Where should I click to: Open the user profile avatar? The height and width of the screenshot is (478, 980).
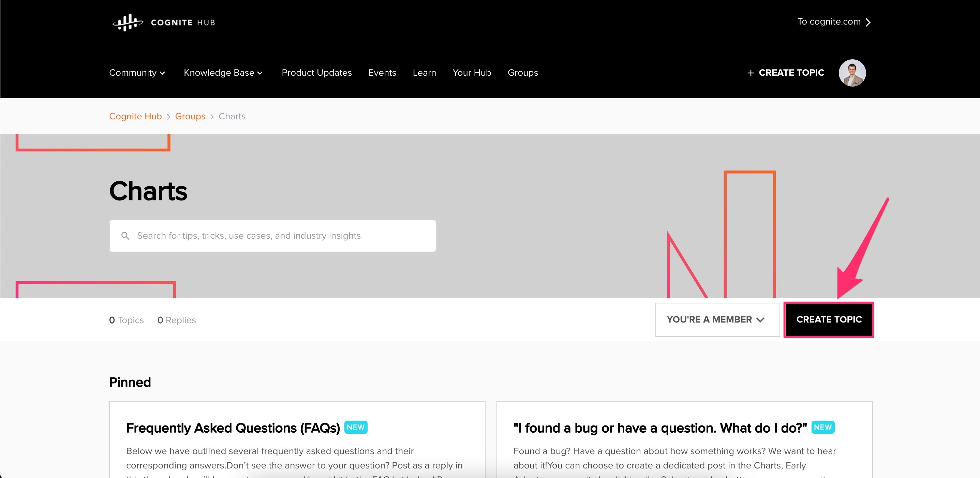(852, 73)
